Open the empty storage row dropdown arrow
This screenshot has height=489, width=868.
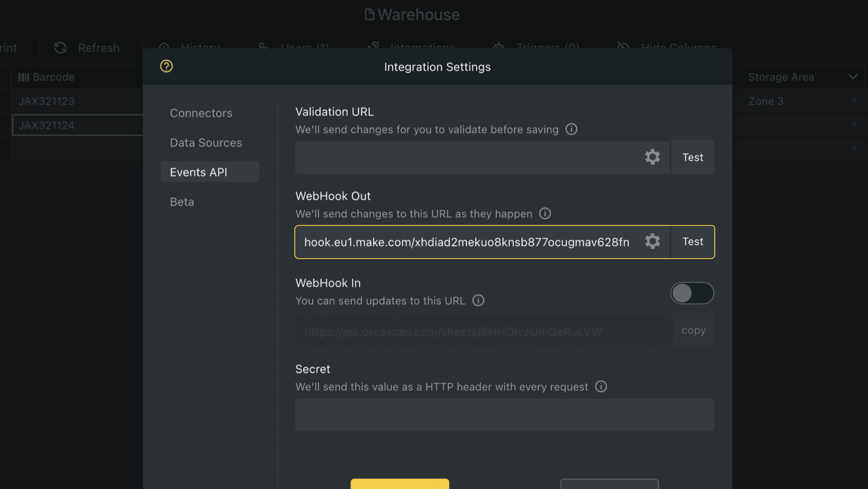coord(854,125)
